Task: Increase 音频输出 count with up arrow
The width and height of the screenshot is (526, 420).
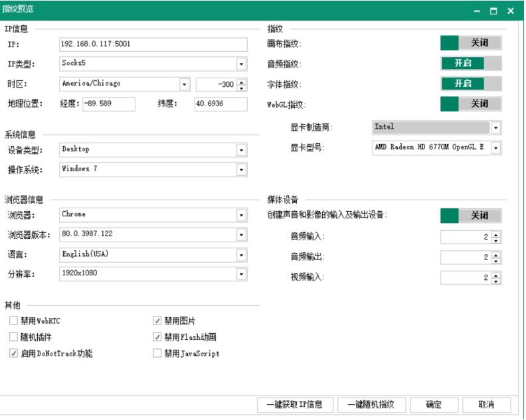Action: pyautogui.click(x=496, y=254)
